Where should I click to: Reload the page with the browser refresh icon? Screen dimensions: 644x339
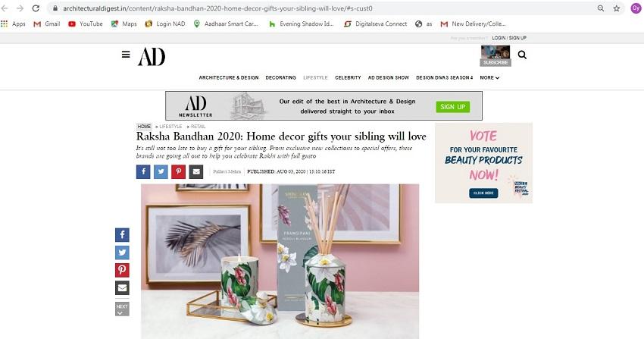36,8
